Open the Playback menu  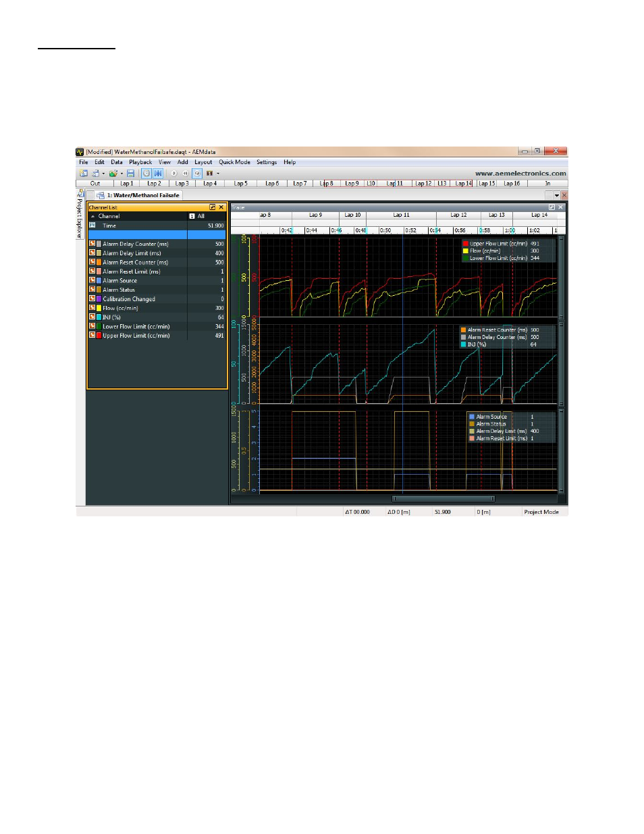coord(140,162)
